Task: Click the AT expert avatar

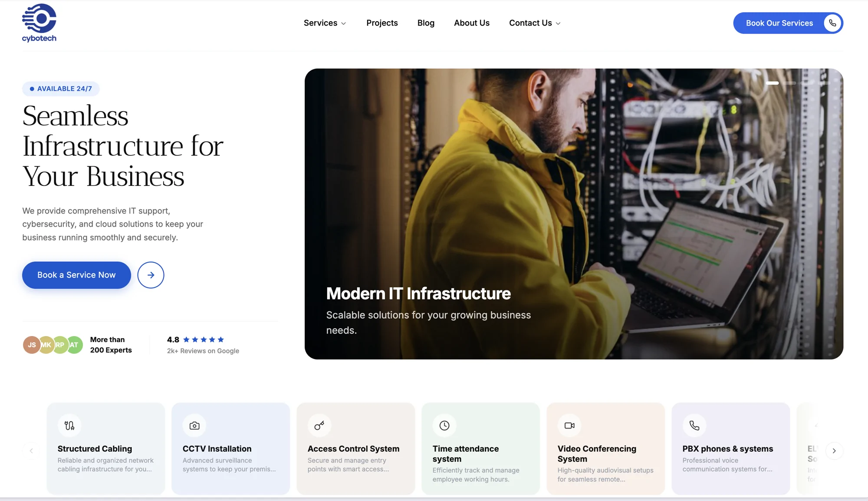Action: click(x=75, y=345)
